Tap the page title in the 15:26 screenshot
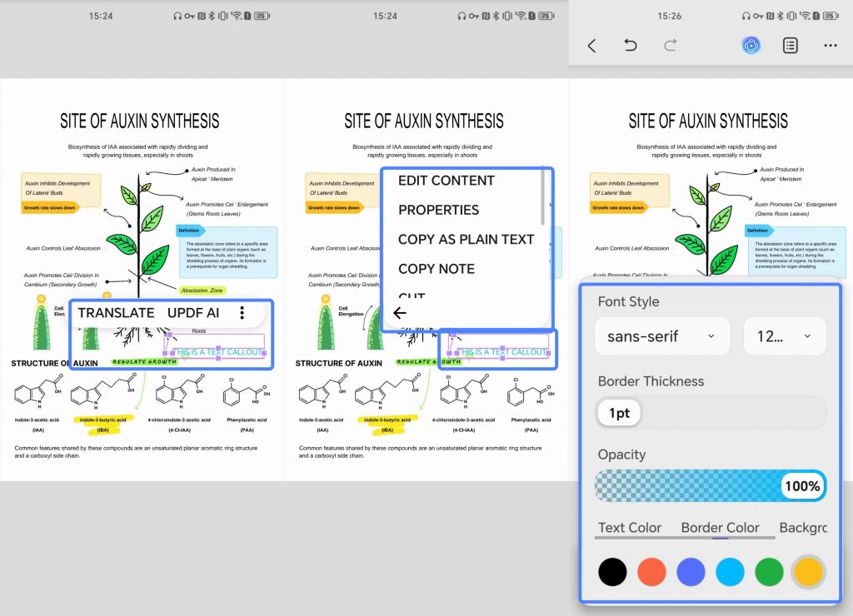Image resolution: width=853 pixels, height=616 pixels. (x=708, y=121)
